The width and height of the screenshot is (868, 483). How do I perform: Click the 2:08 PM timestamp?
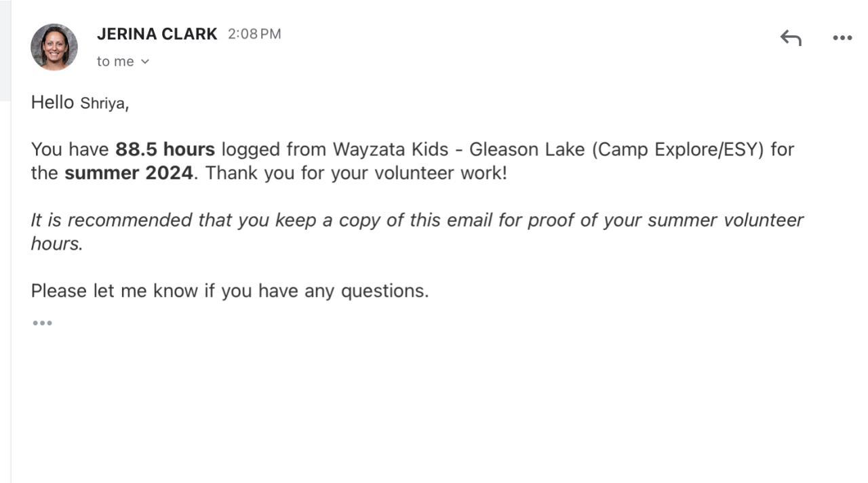tap(254, 34)
